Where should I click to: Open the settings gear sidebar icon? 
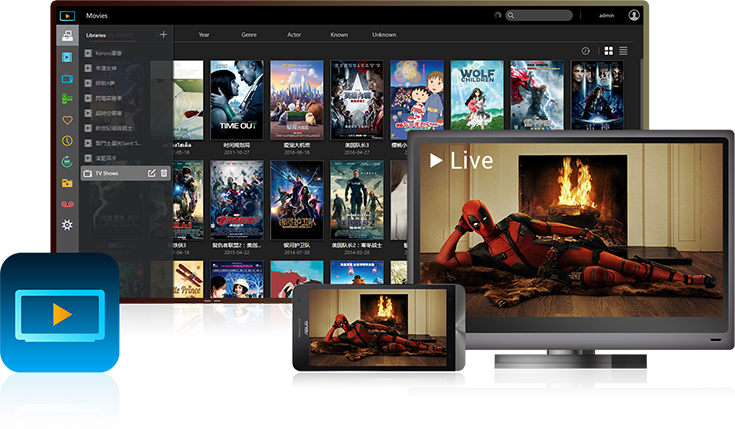tap(67, 225)
